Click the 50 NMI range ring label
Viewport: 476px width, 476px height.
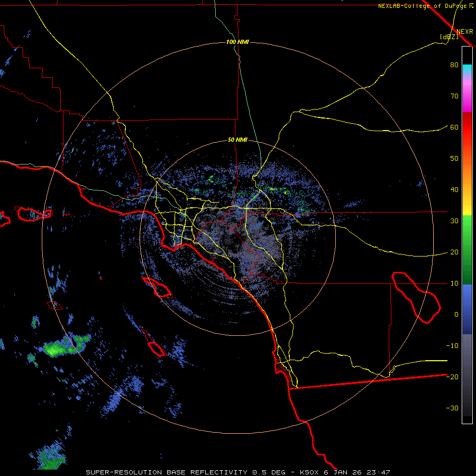pyautogui.click(x=237, y=140)
